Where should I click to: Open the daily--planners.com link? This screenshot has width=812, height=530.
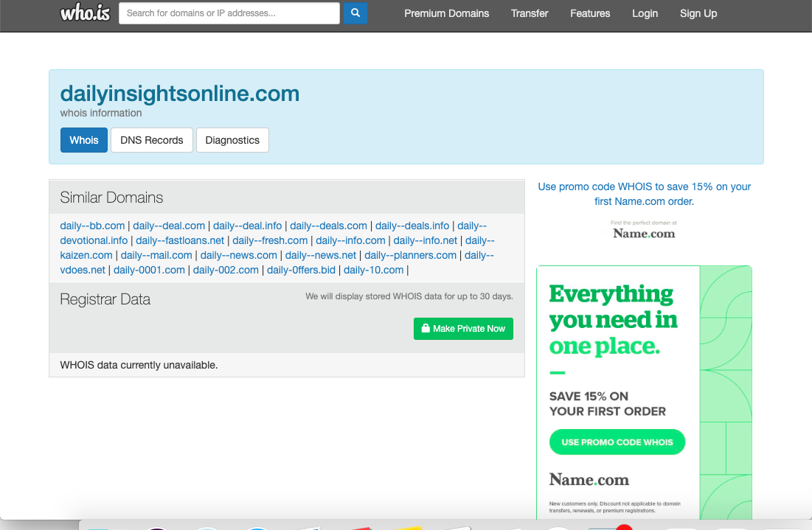410,255
